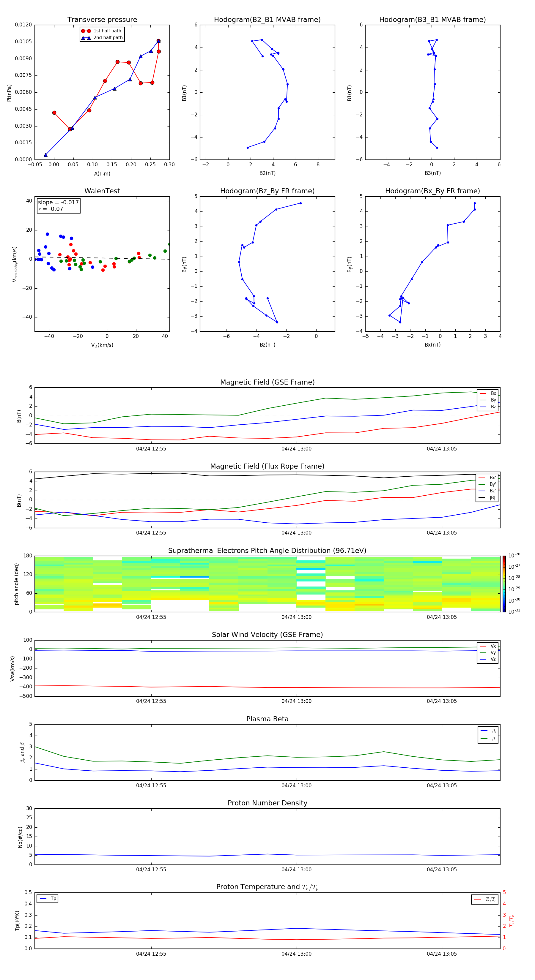535x980 pixels.
Task: Select the Vz legend entry
Action: (488, 659)
